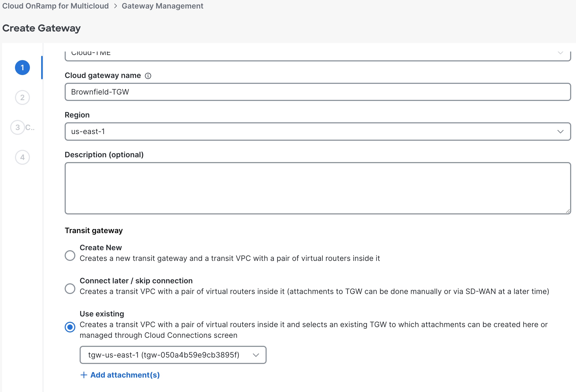Click the 'Transit gateway' section heading
Screen dimensions: 576x392
click(94, 230)
